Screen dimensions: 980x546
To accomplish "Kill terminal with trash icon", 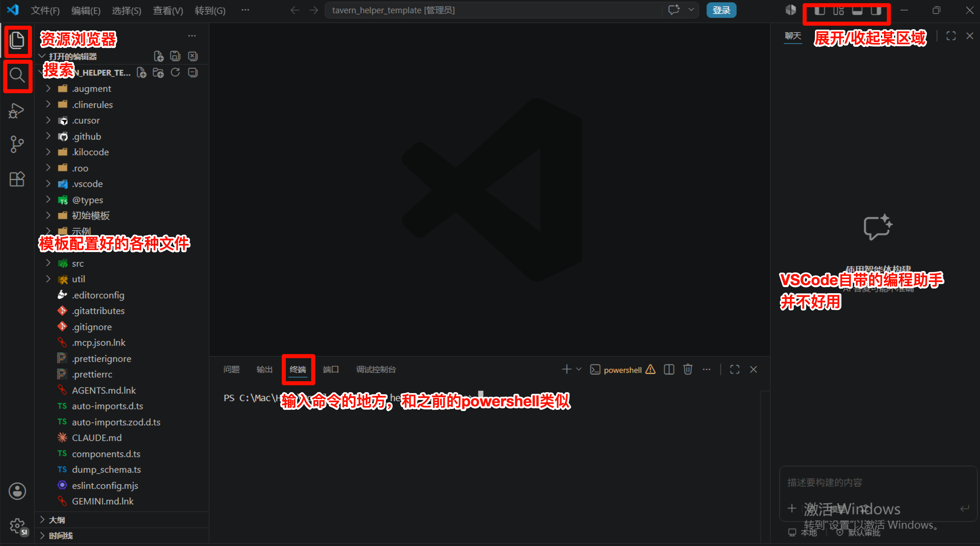I will tap(688, 369).
